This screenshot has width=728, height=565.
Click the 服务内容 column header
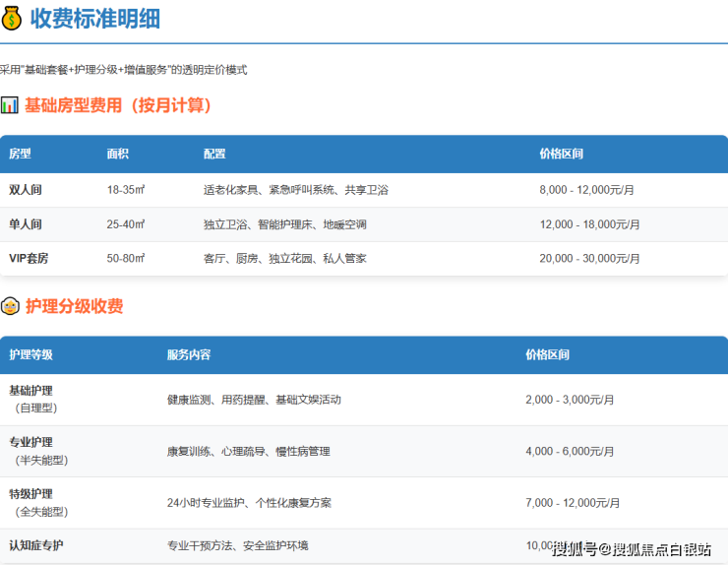[x=189, y=354]
